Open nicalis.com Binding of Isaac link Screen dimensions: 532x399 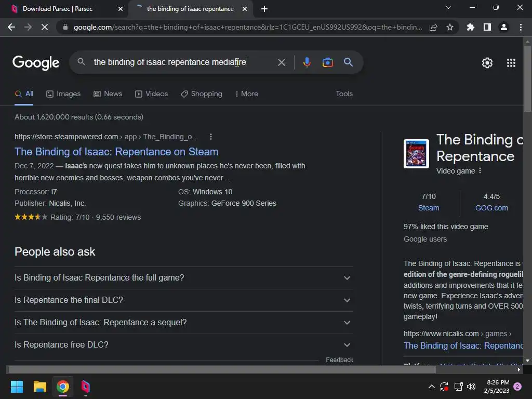point(463,345)
